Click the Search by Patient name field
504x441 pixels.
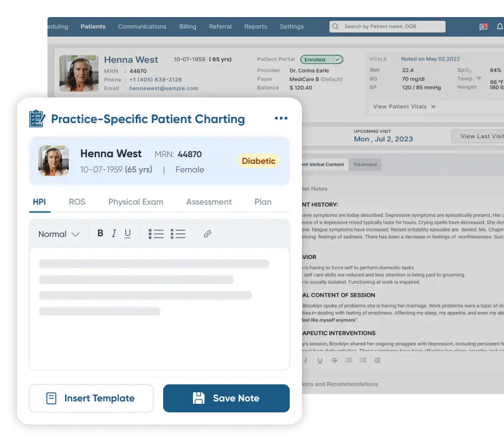(x=387, y=26)
